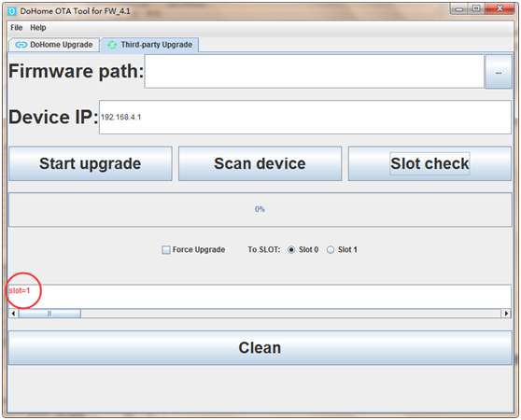The height and width of the screenshot is (420, 521).
Task: Select the Slot 1 radio button
Action: click(331, 250)
